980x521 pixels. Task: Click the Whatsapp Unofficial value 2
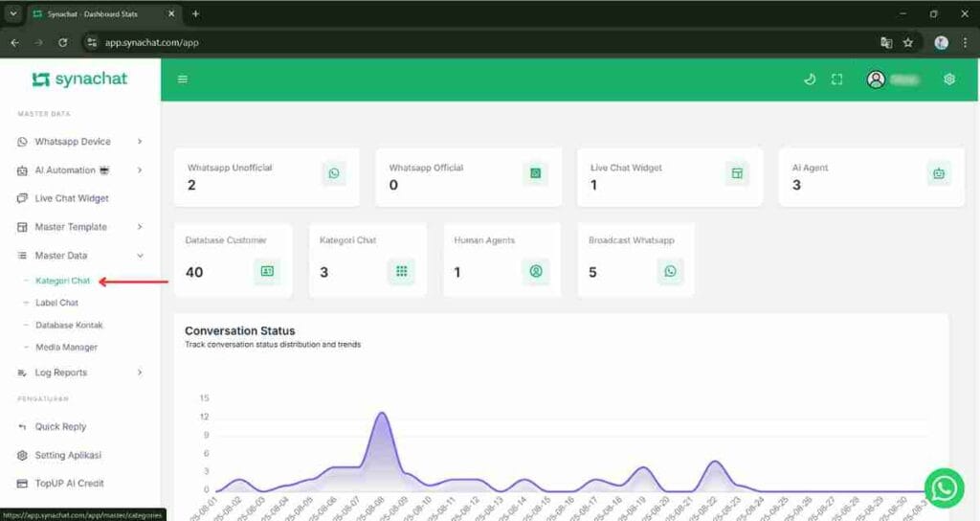191,185
